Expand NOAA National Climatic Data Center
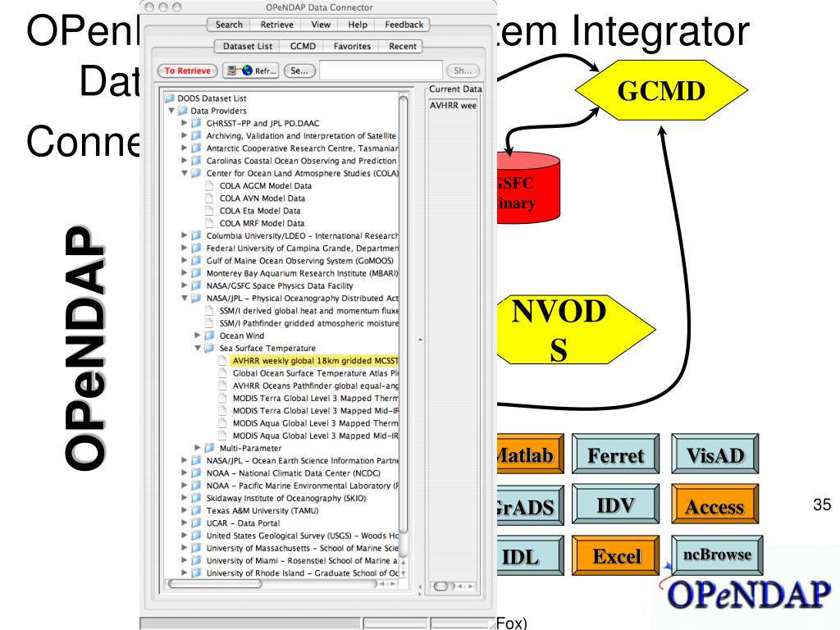Screen dimensions: 840x630 click(185, 473)
